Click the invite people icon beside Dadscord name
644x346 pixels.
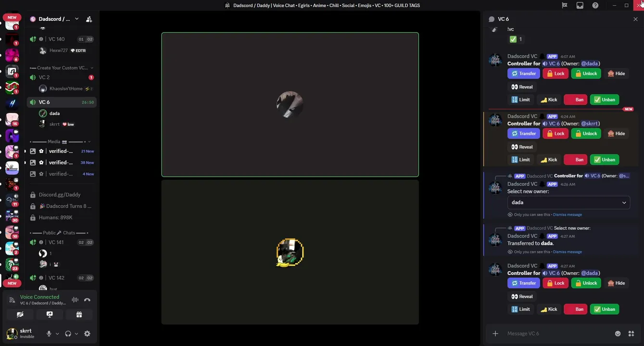[89, 19]
